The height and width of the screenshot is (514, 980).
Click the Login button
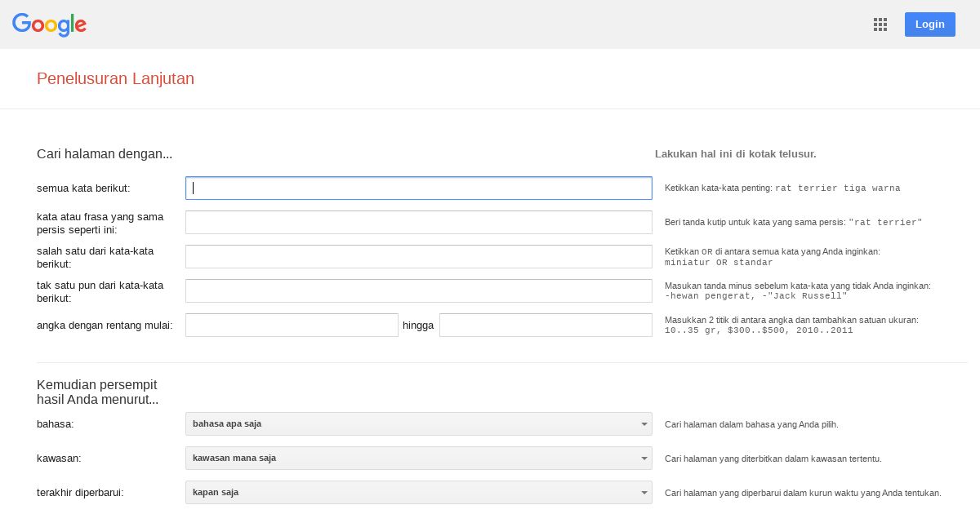pyautogui.click(x=929, y=24)
